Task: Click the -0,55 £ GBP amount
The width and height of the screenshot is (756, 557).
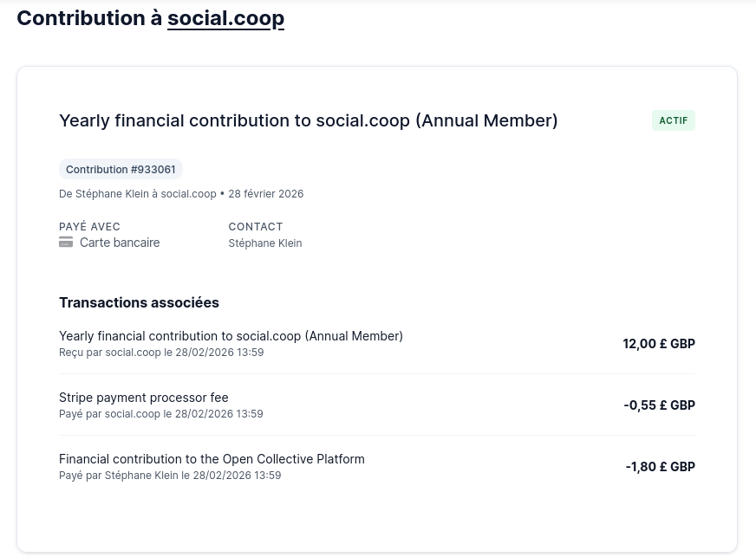Action: (659, 405)
